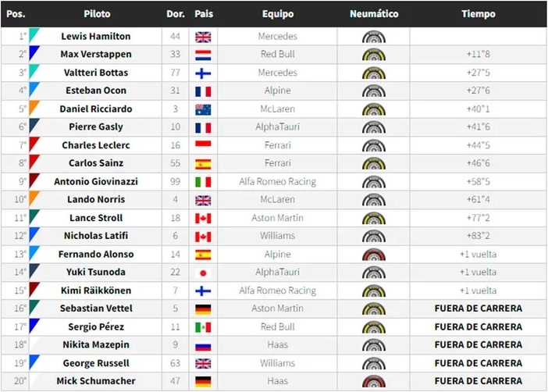The image size is (548, 392).
Task: Click the Australian flag beside Daniel Ricciardo
Action: pyautogui.click(x=203, y=109)
